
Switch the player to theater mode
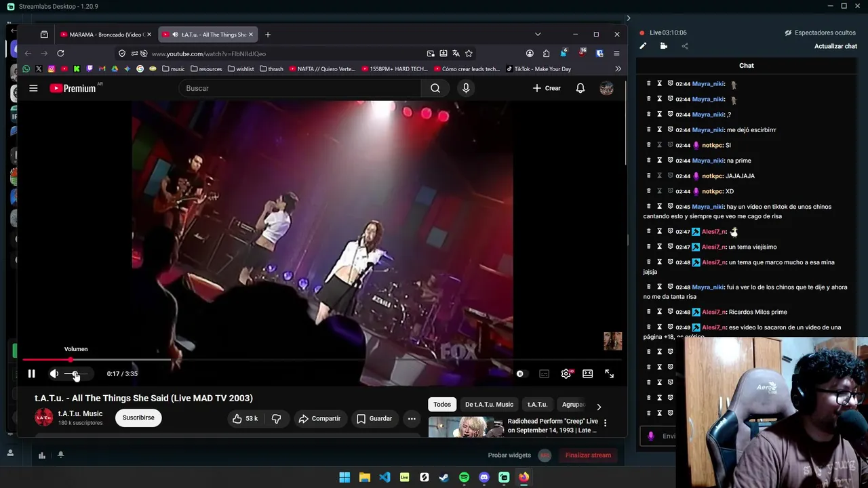587,373
